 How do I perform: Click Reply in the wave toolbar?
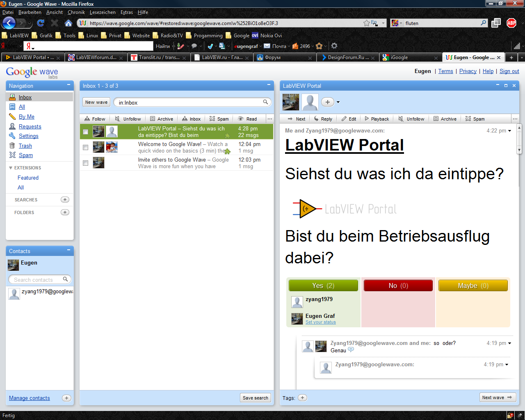pyautogui.click(x=323, y=119)
